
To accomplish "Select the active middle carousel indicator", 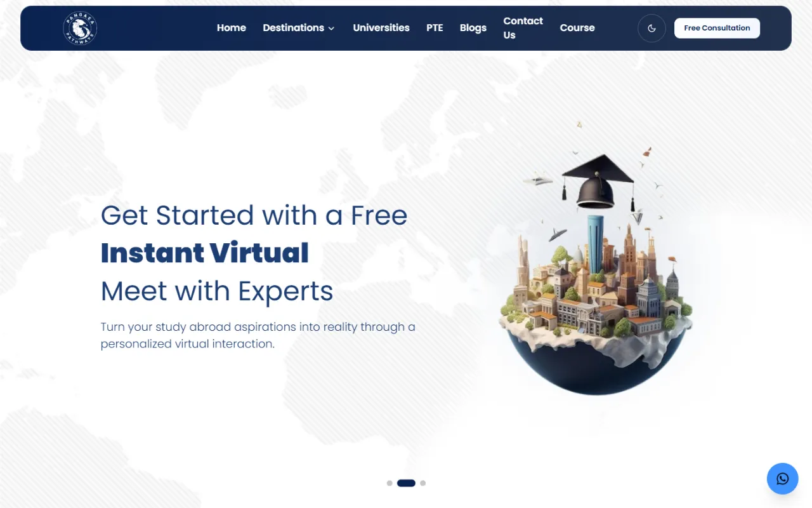I will (406, 483).
